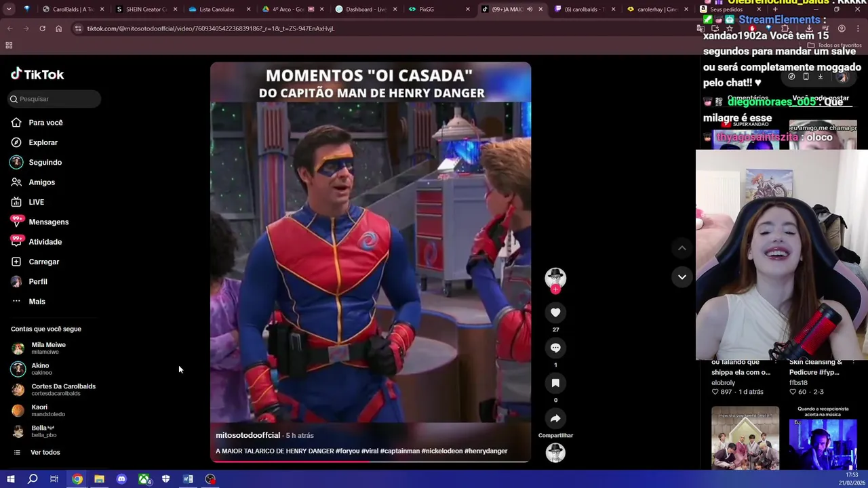868x488 pixels.
Task: Open File Explorer from taskbar
Action: (99, 479)
